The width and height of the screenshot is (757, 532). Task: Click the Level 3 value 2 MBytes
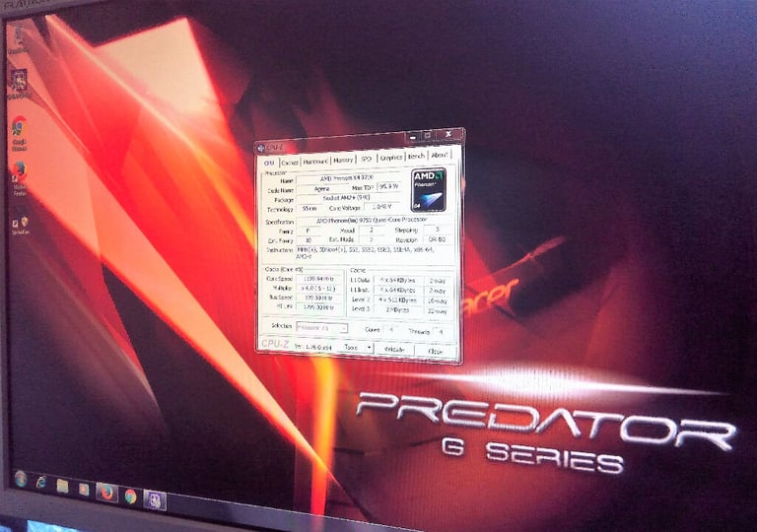point(397,310)
